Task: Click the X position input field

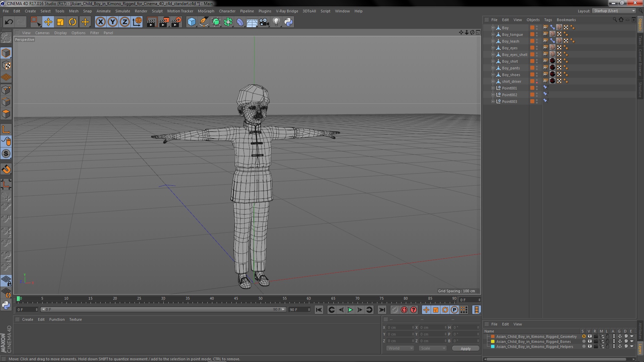Action: pos(400,327)
